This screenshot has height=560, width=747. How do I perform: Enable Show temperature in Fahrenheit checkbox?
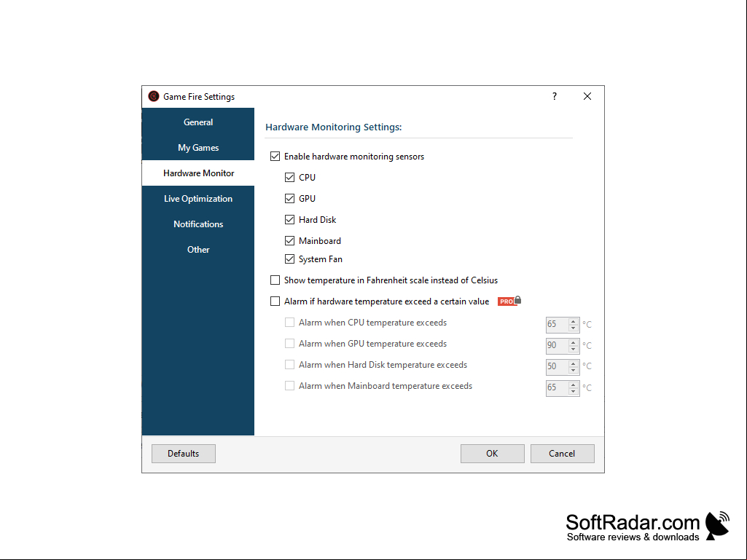coord(275,280)
